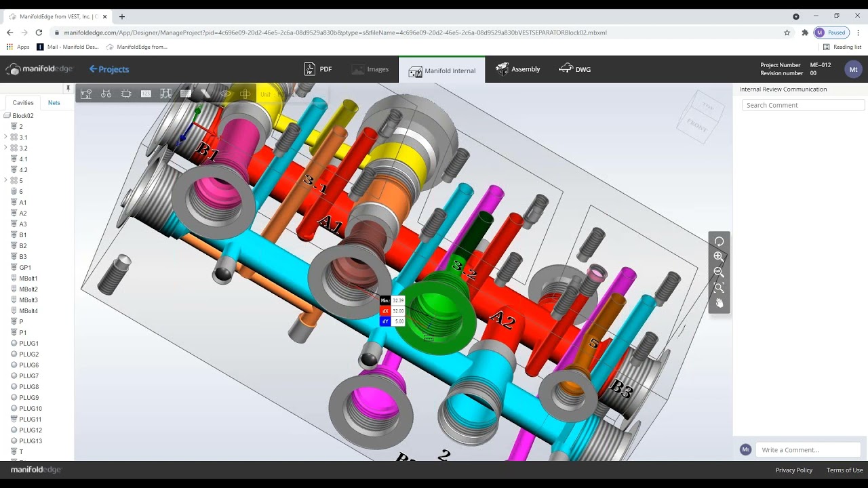Select the diagonal drill line tool icon
Screen dimensions: 868x488
(205, 94)
